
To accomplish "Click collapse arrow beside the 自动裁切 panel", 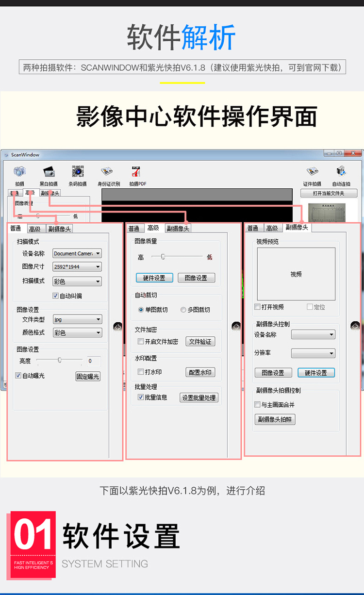I will pyautogui.click(x=236, y=326).
